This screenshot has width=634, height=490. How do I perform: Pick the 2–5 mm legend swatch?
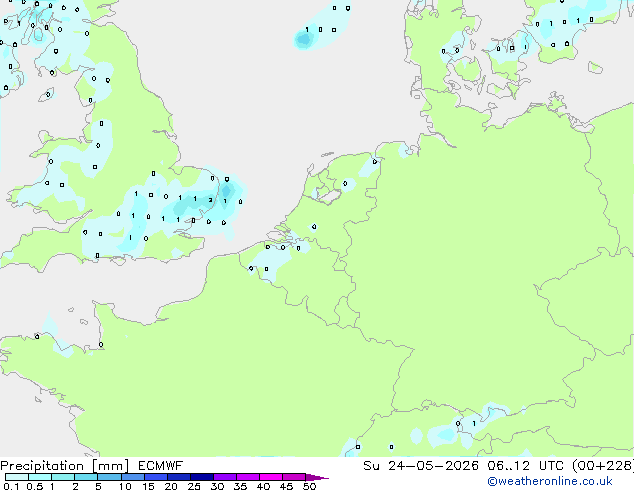click(86, 477)
